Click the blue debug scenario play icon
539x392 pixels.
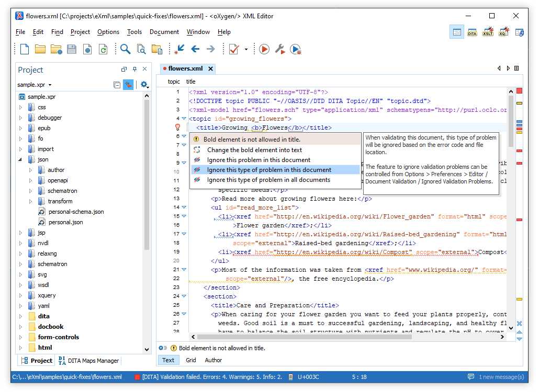click(296, 49)
